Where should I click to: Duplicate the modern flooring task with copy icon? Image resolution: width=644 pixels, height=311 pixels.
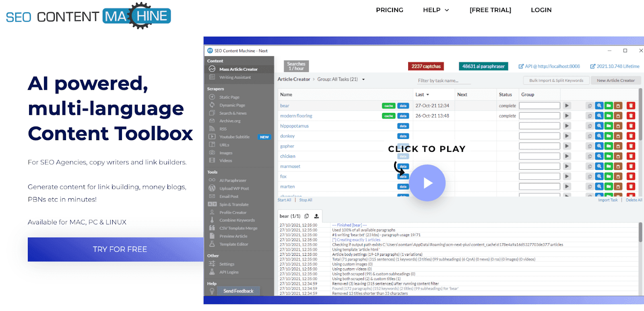pyautogui.click(x=590, y=116)
